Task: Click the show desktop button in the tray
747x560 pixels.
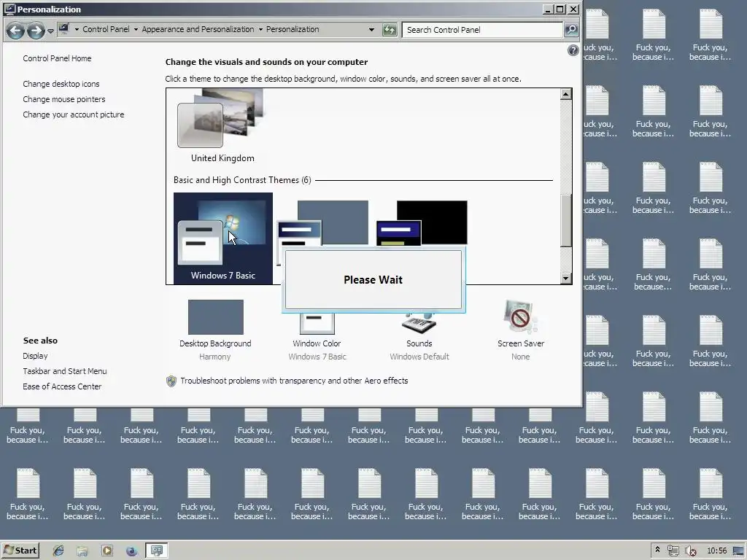Action: click(x=738, y=551)
